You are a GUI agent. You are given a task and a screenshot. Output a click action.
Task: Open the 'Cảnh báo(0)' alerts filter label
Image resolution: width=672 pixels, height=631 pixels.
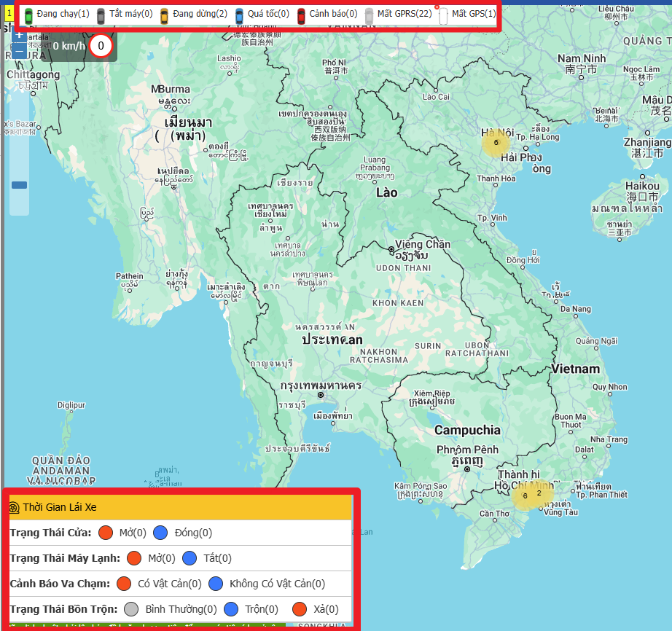tap(333, 14)
